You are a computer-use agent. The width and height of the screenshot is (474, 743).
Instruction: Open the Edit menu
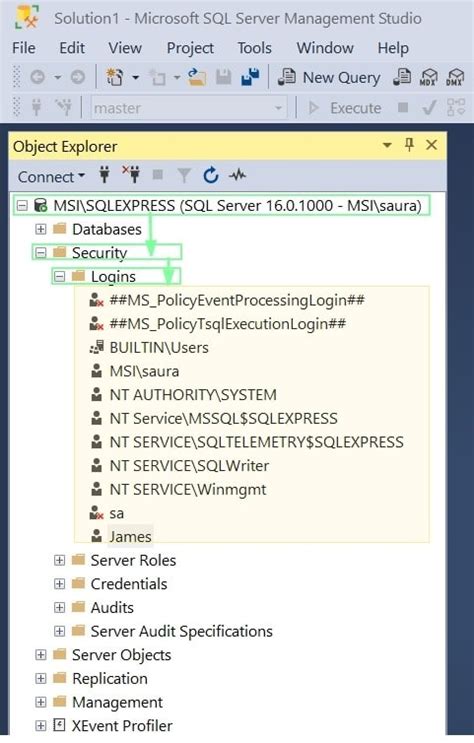click(x=72, y=48)
